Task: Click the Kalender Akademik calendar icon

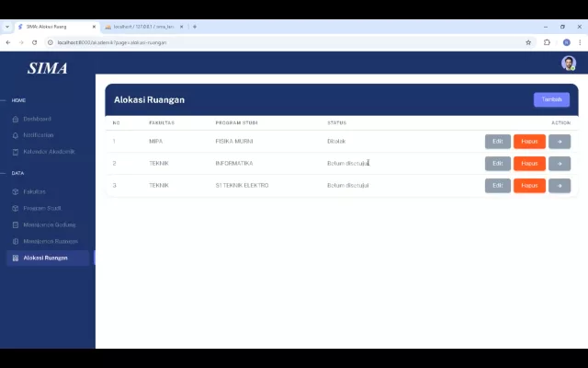Action: (x=16, y=152)
